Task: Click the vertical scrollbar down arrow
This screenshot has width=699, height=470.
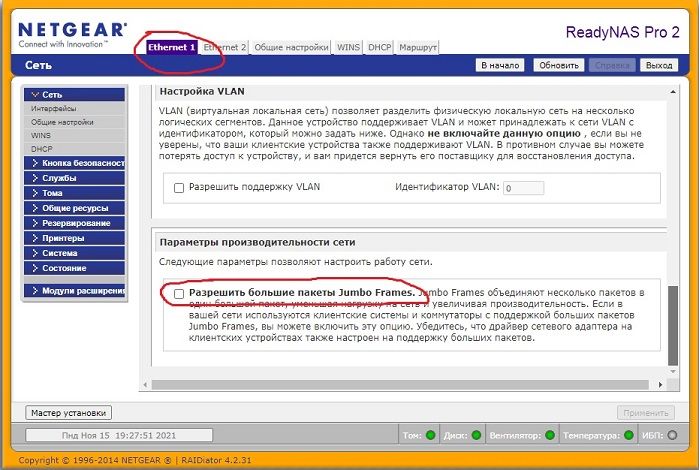Action: 673,371
